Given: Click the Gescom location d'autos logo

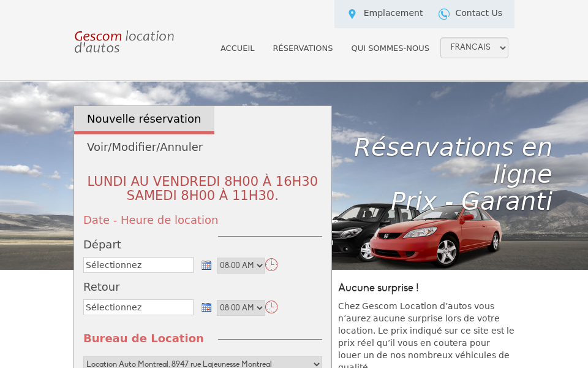Looking at the screenshot, I should pyautogui.click(x=123, y=42).
